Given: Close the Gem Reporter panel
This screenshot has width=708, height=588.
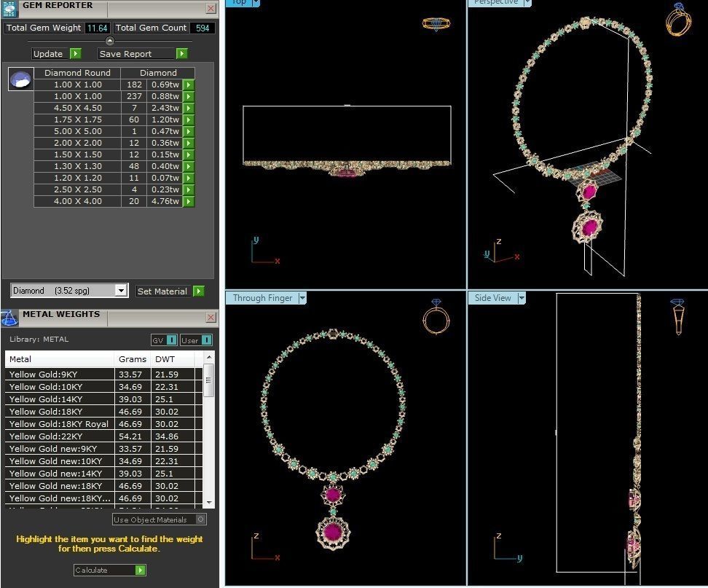Looking at the screenshot, I should (x=211, y=8).
